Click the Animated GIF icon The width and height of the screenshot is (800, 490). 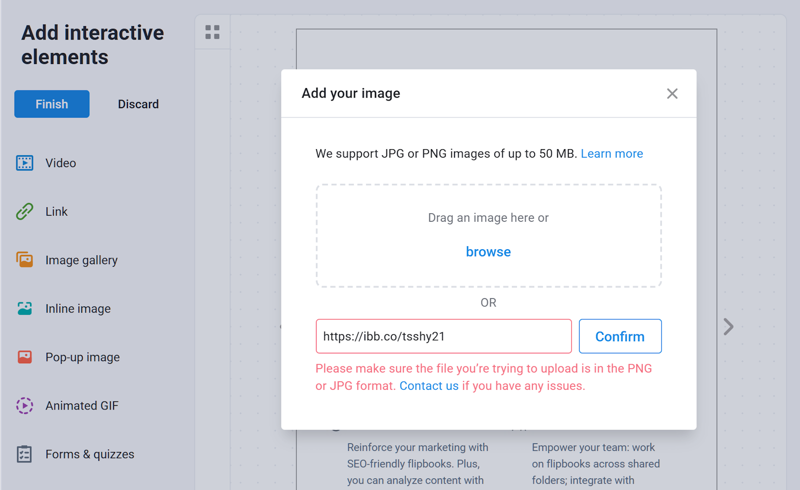click(24, 405)
